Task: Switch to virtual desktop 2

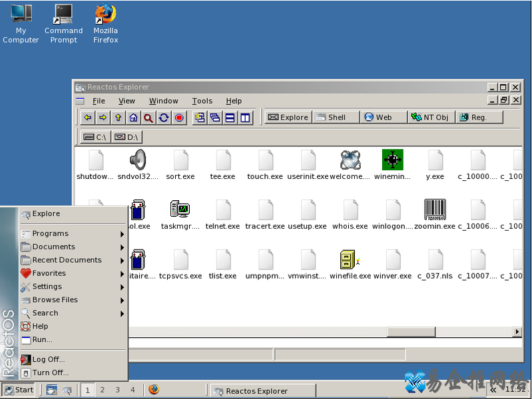Action: [x=103, y=390]
